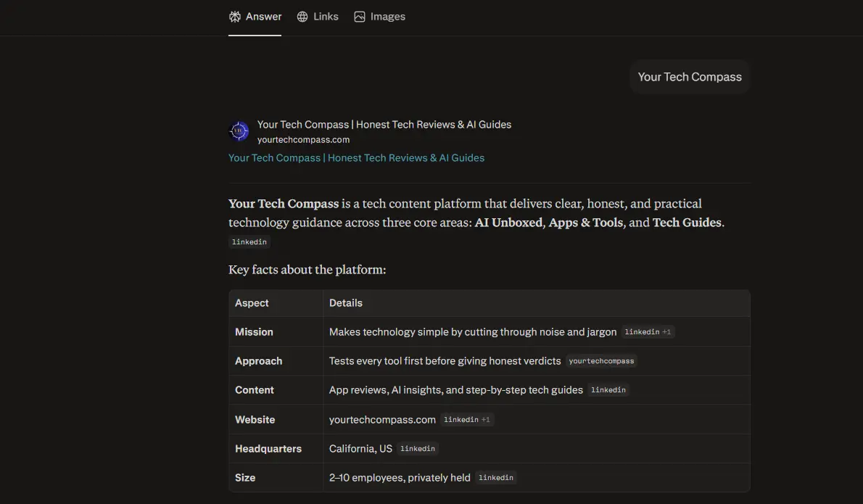Click the 'Mission' row label
Image resolution: width=863 pixels, height=504 pixels.
click(x=254, y=332)
